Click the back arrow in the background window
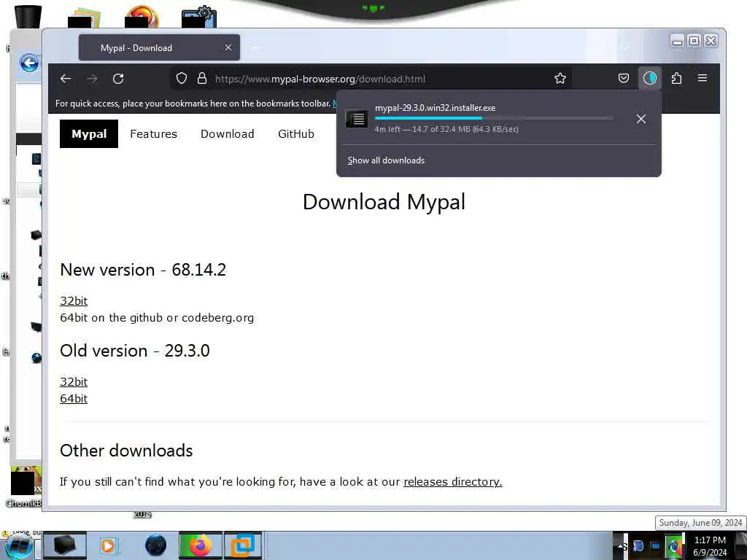This screenshot has width=747, height=560. pyautogui.click(x=29, y=63)
